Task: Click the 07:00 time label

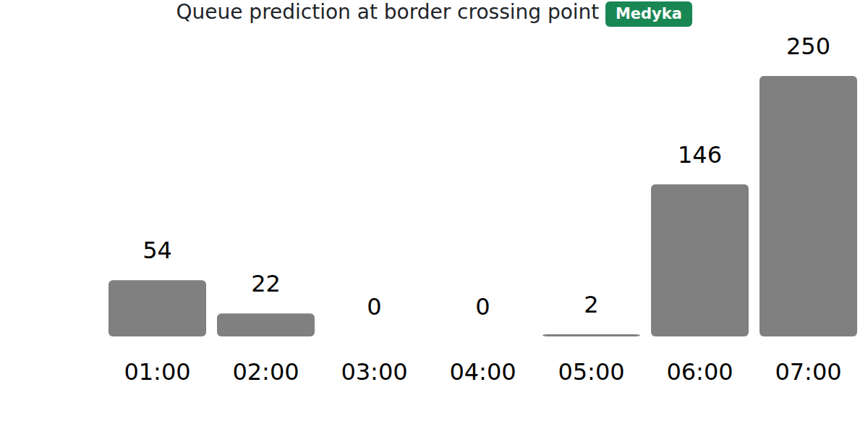Action: [808, 372]
